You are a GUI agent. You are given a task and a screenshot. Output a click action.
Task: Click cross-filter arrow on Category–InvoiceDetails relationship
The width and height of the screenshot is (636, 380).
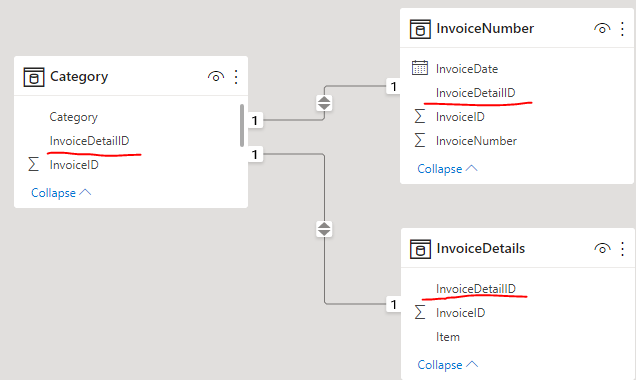coord(324,229)
